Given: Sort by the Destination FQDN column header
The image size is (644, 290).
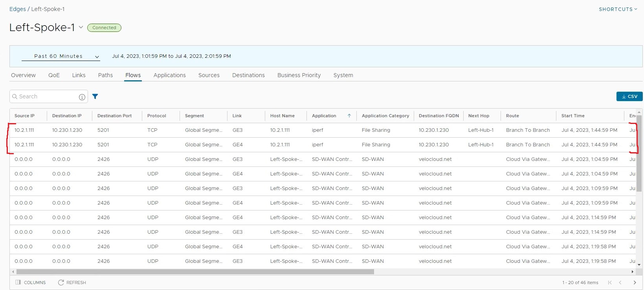Looking at the screenshot, I should click(x=439, y=116).
